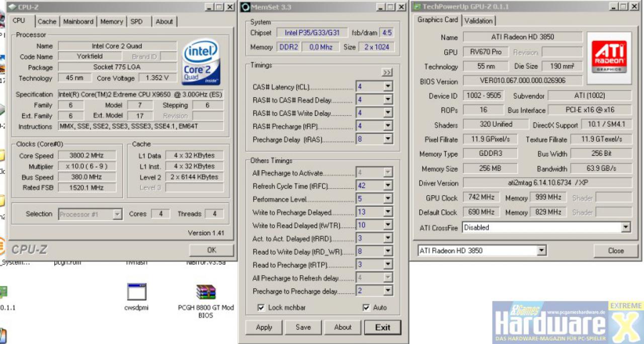Image resolution: width=644 pixels, height=344 pixels.
Task: Click the fsb/dram 4:5 ratio field
Action: click(386, 33)
